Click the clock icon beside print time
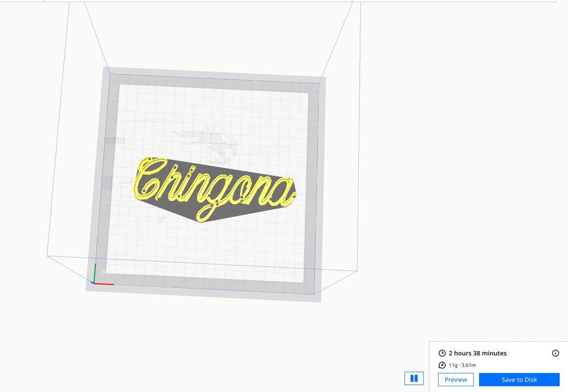The width and height of the screenshot is (568, 392). [x=442, y=353]
